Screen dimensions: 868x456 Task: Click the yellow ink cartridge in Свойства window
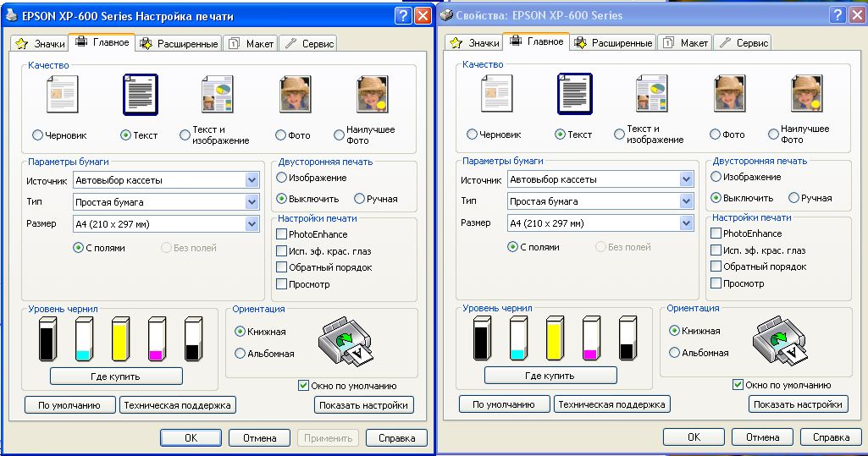pos(556,338)
